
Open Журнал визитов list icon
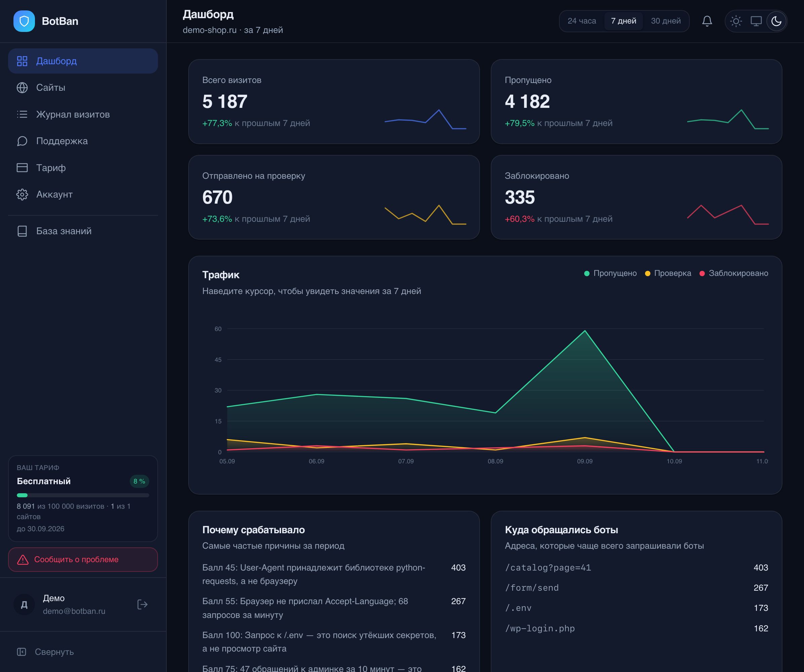(x=22, y=115)
